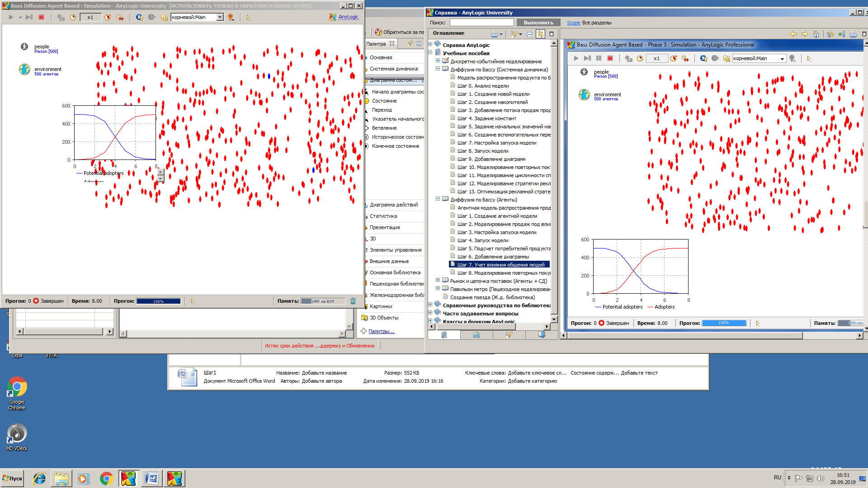Click the progress bar showing 100% in simulation window

coord(159,301)
